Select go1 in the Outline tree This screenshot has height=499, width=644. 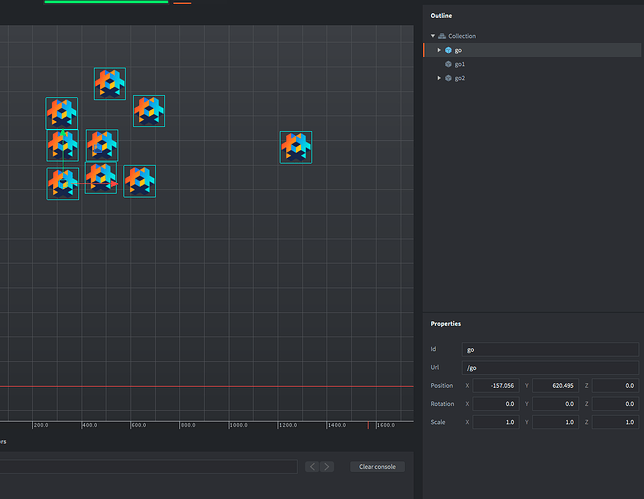click(460, 64)
